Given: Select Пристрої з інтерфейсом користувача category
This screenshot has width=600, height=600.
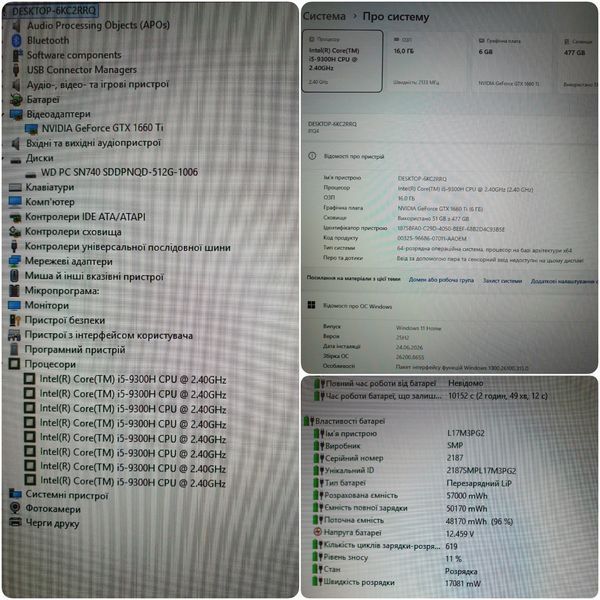Looking at the screenshot, I should point(109,336).
